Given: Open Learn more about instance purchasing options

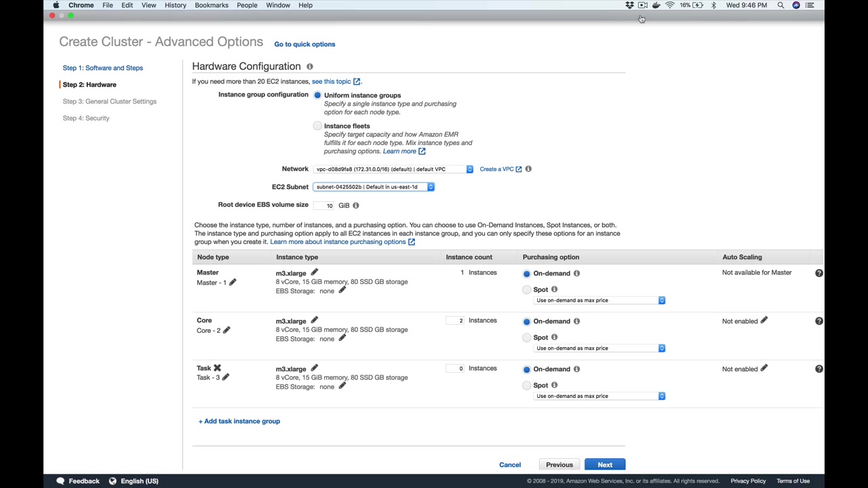Looking at the screenshot, I should (x=342, y=242).
